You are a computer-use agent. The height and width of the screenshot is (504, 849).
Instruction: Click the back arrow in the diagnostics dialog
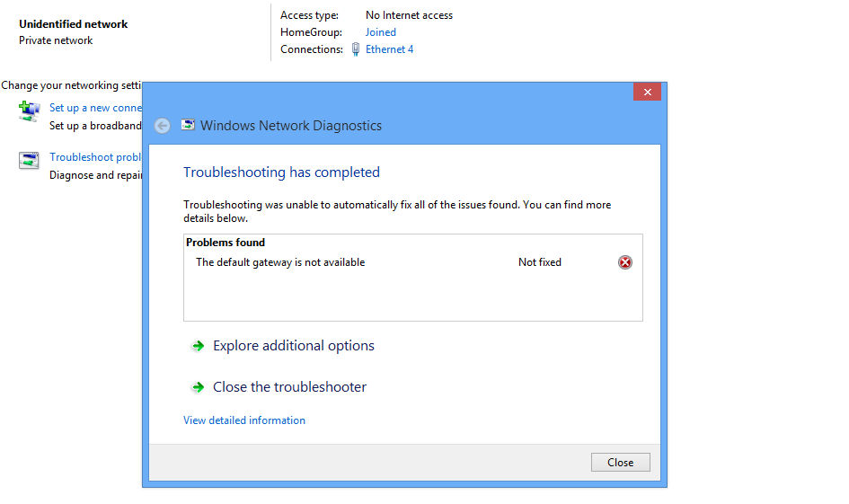(163, 126)
